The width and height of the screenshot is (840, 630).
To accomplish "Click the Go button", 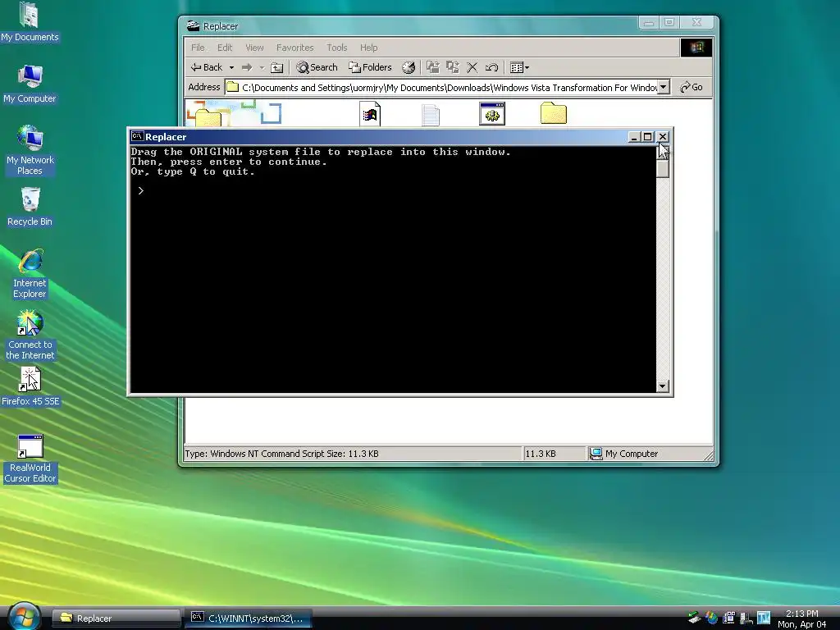I will point(692,87).
